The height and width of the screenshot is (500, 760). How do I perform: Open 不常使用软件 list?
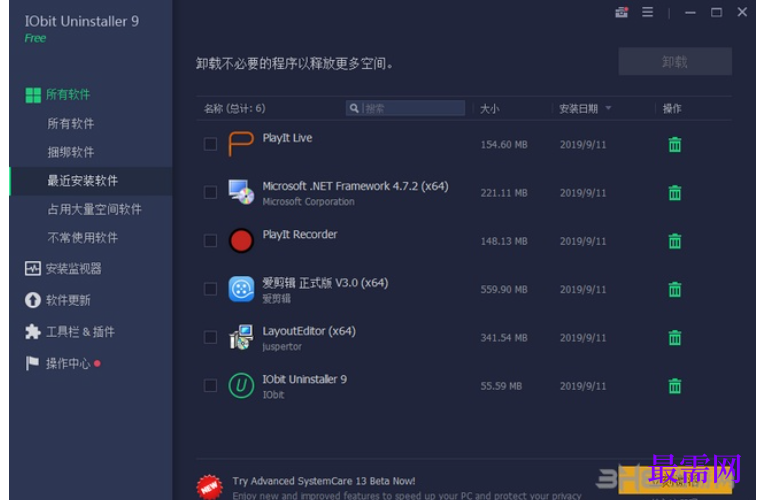point(82,238)
